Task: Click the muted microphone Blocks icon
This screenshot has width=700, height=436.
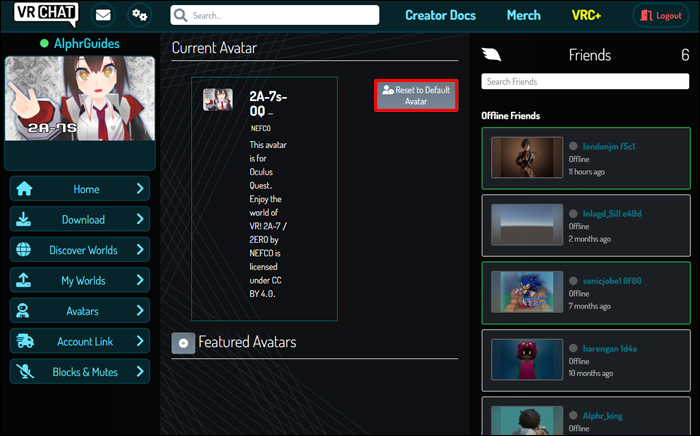Action: click(25, 371)
